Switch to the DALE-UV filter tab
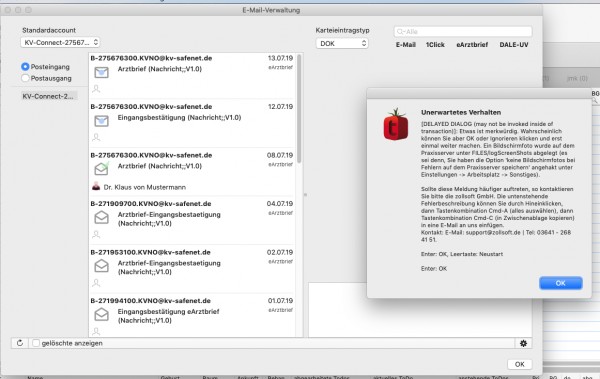This screenshot has height=379, width=600. pyautogui.click(x=514, y=45)
